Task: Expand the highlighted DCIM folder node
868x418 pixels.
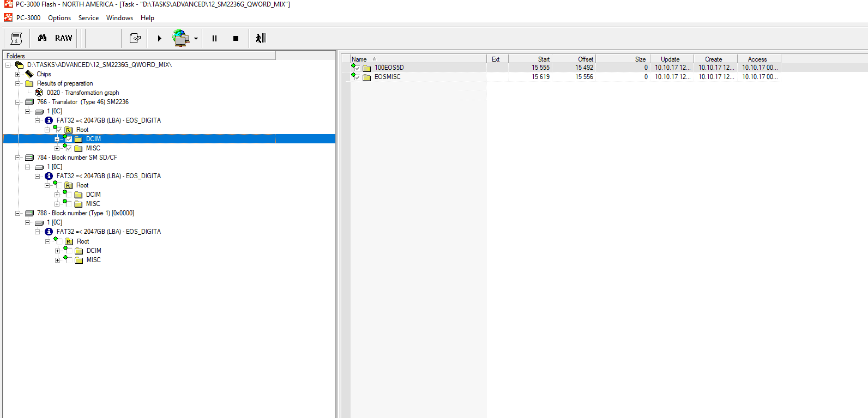Action: 57,139
